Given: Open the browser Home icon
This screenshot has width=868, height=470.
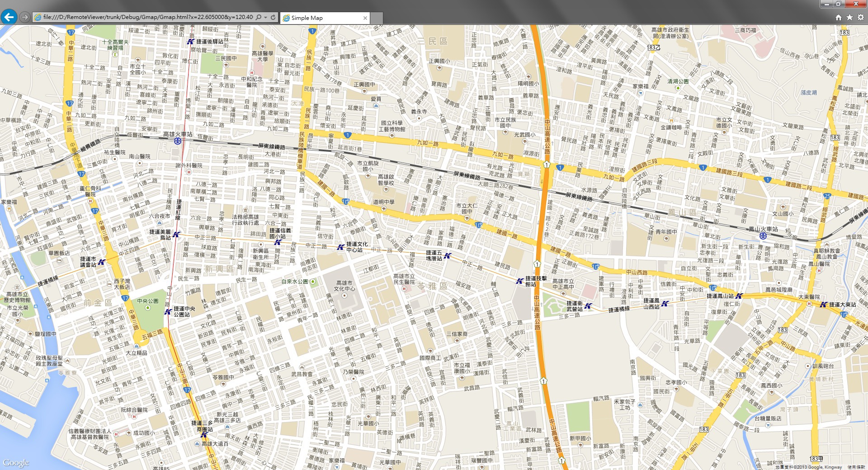Looking at the screenshot, I should tap(838, 17).
